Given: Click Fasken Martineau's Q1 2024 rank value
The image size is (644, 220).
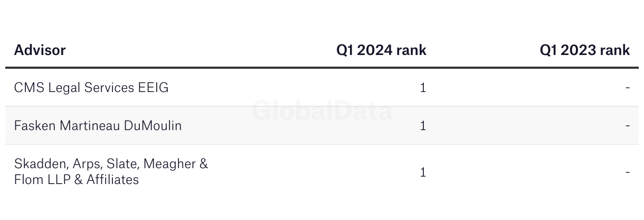Looking at the screenshot, I should tap(423, 126).
